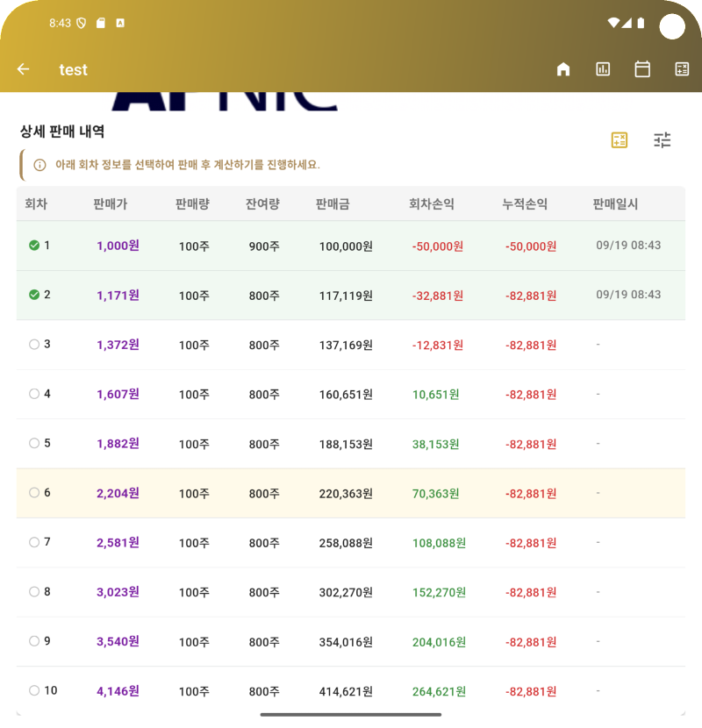702x728 pixels.
Task: Tap the 09/19 08:43 date in round 1
Action: (628, 246)
